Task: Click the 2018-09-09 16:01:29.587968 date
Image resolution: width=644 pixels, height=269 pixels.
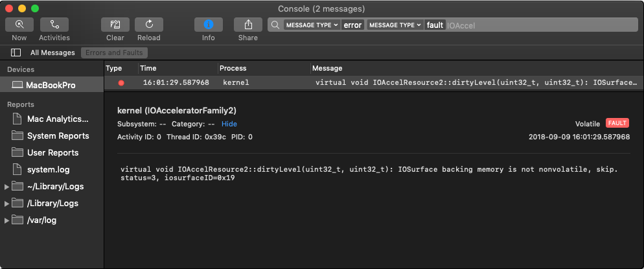Action: (x=579, y=137)
